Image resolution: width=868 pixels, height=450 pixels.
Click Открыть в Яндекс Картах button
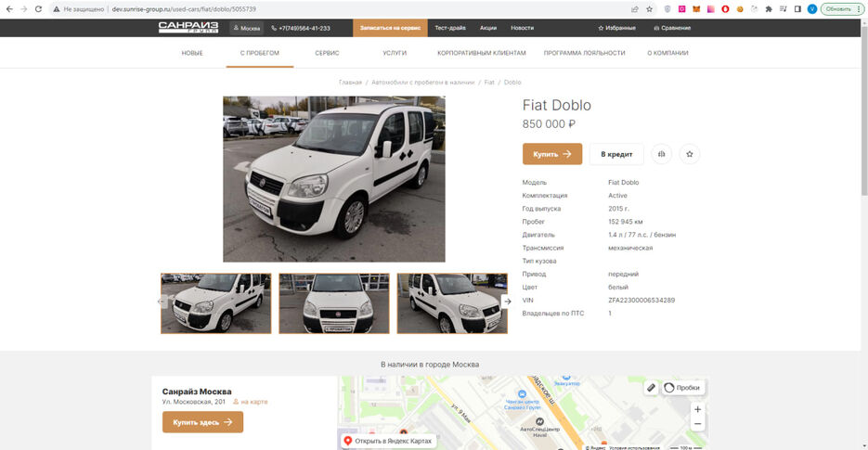tap(387, 441)
